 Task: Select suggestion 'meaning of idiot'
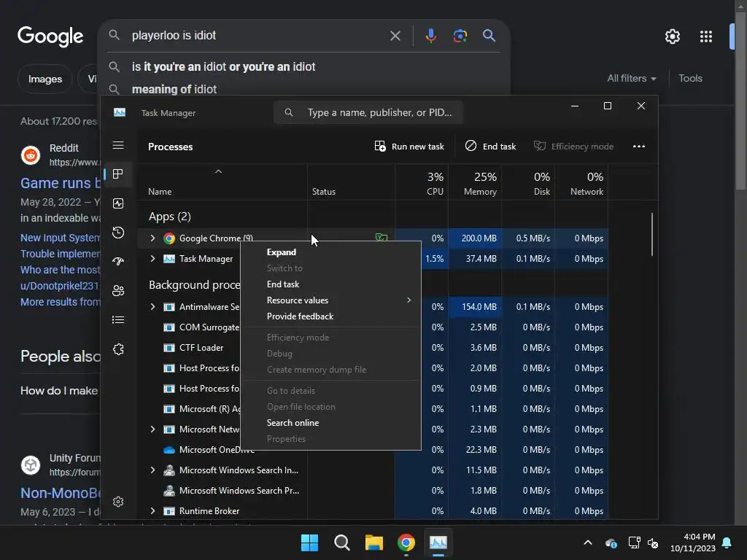[174, 89]
